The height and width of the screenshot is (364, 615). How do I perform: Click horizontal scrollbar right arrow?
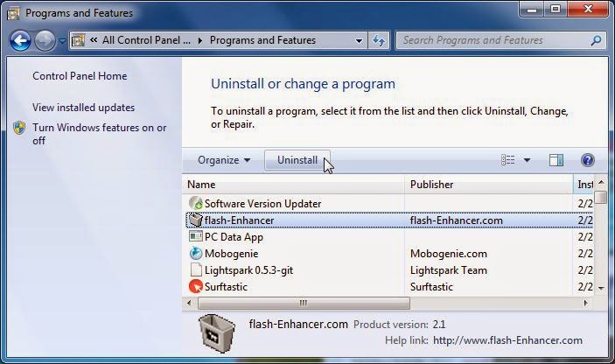(586, 303)
